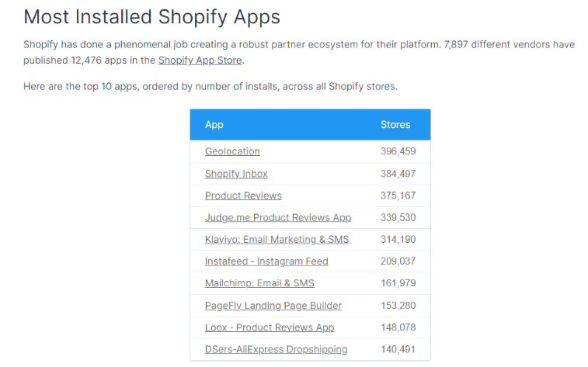The height and width of the screenshot is (367, 588).
Task: Click the Most Installed Shopify Apps heading
Action: (152, 17)
